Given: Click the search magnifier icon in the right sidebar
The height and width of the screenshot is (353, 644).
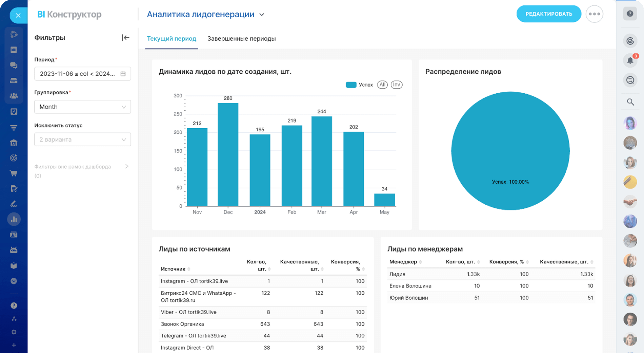Looking at the screenshot, I should point(630,102).
